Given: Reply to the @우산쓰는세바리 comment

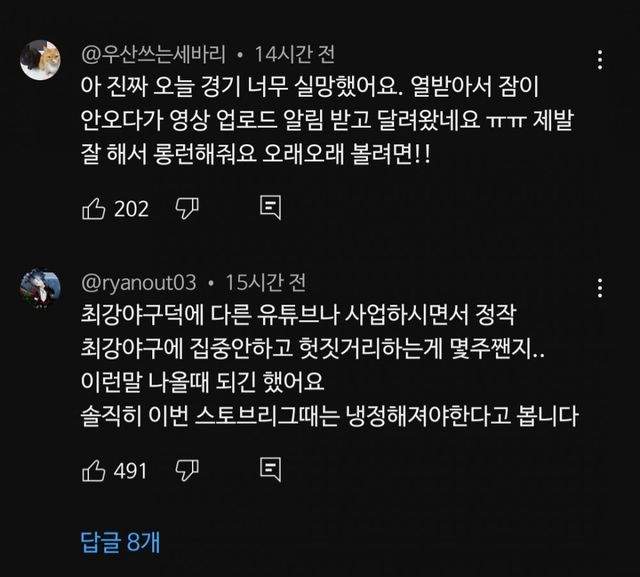Looking at the screenshot, I should (269, 208).
